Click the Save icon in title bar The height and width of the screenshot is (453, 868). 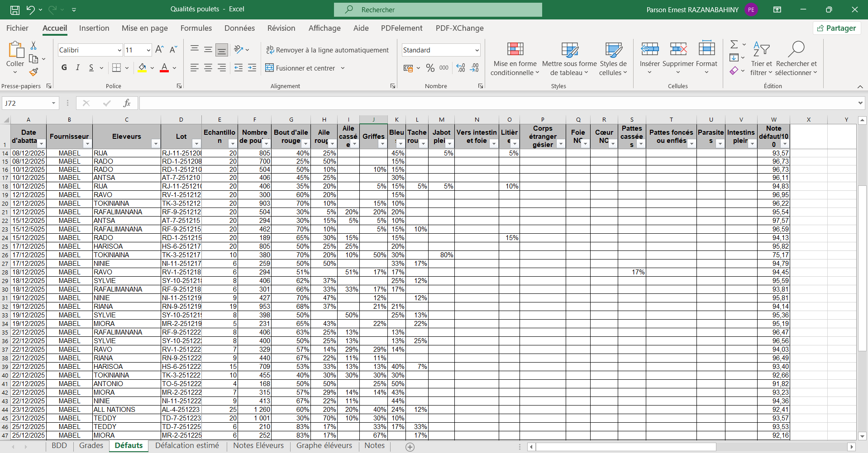click(15, 9)
